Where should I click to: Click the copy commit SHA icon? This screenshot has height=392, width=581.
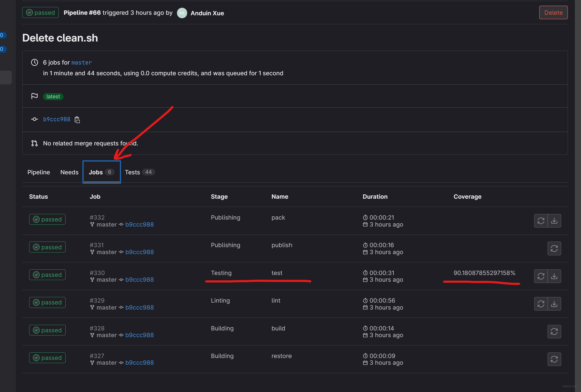tap(77, 120)
